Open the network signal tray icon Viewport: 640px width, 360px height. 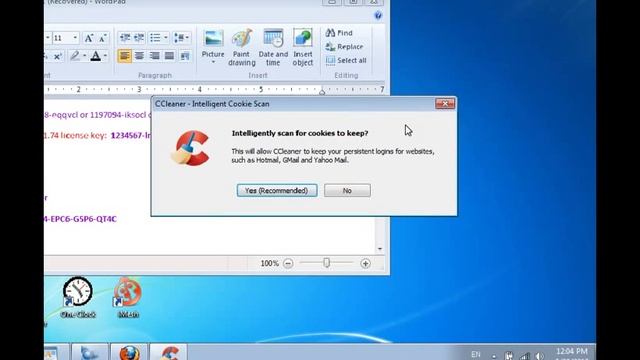[x=524, y=356]
